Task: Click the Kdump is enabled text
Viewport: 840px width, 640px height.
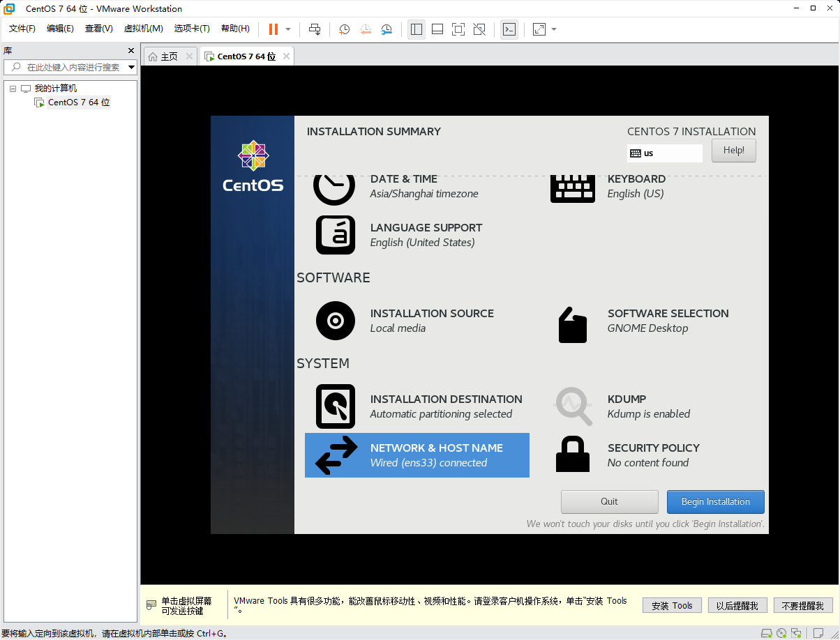Action: [x=649, y=414]
